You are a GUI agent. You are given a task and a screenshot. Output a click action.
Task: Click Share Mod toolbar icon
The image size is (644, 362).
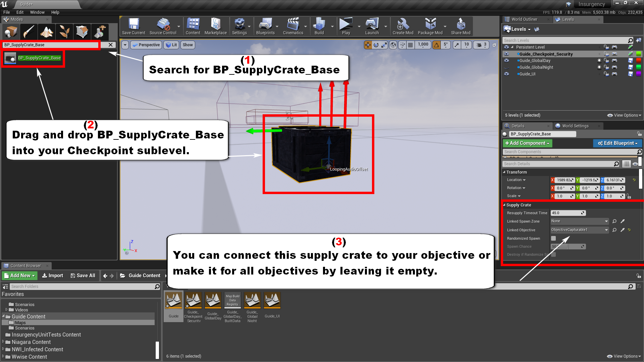[461, 26]
